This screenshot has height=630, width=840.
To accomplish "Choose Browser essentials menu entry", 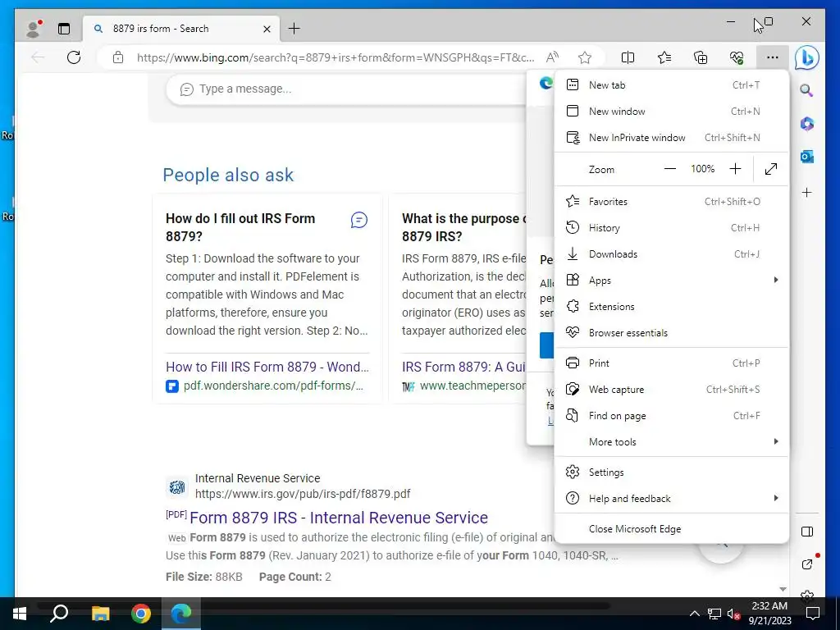I will click(671, 333).
